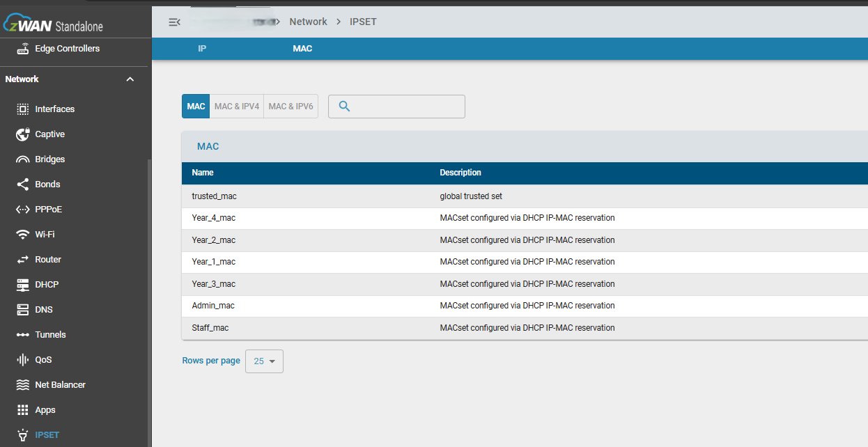Open Net Balancer settings
Screen dimensions: 868x447
click(61, 385)
